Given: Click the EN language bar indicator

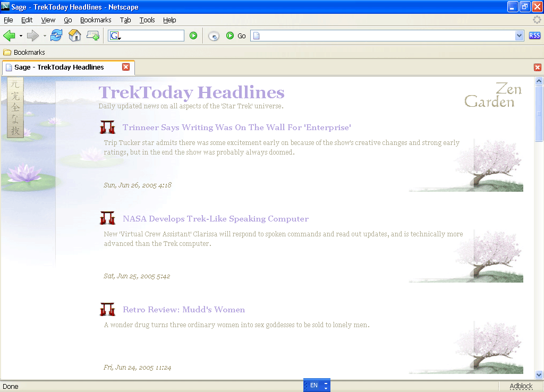Looking at the screenshot, I should pos(314,386).
